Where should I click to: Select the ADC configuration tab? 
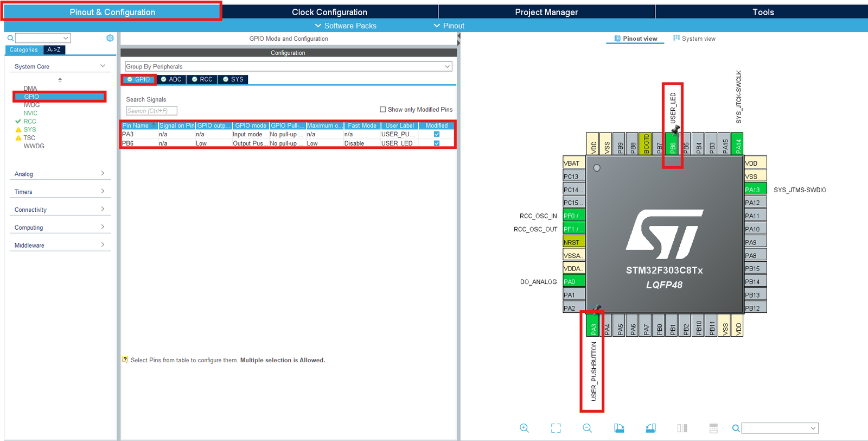pyautogui.click(x=171, y=79)
